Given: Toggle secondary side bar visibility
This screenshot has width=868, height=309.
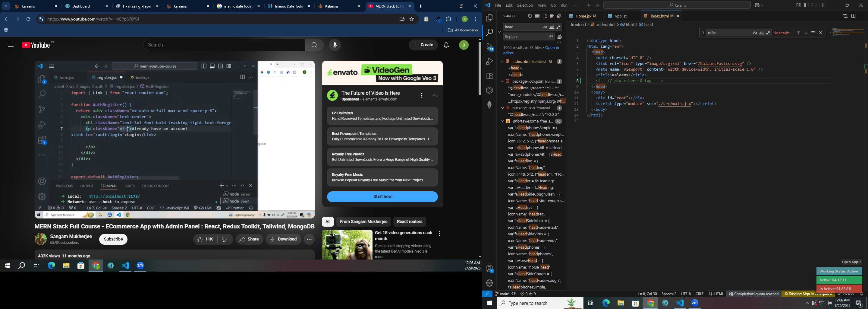Looking at the screenshot, I should 822,5.
